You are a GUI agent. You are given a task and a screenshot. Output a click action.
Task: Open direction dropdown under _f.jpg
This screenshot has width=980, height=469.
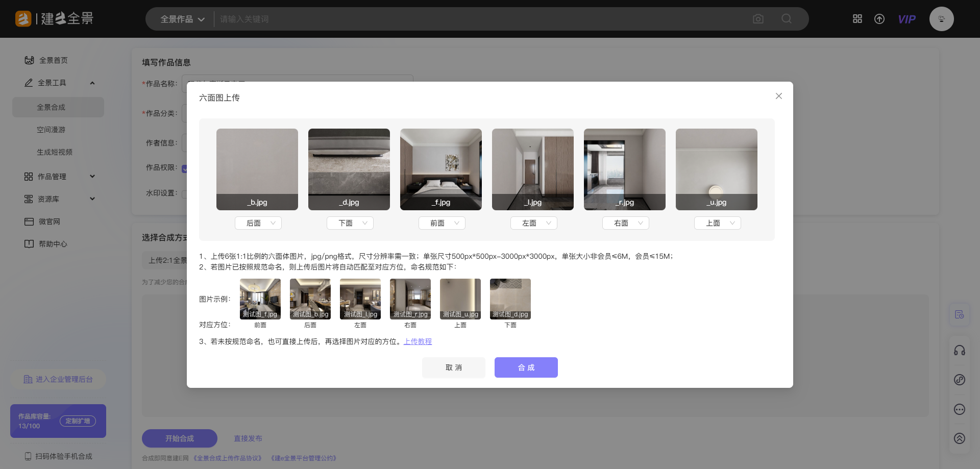(x=442, y=223)
